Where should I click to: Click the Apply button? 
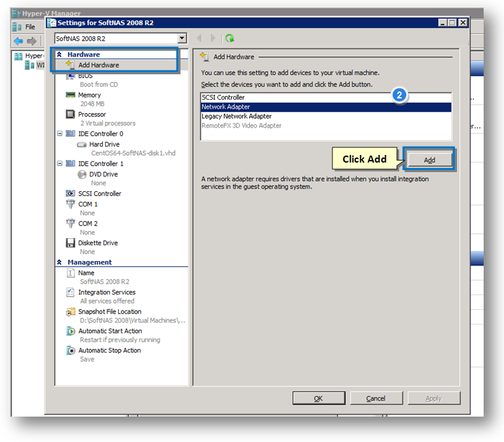coord(433,398)
